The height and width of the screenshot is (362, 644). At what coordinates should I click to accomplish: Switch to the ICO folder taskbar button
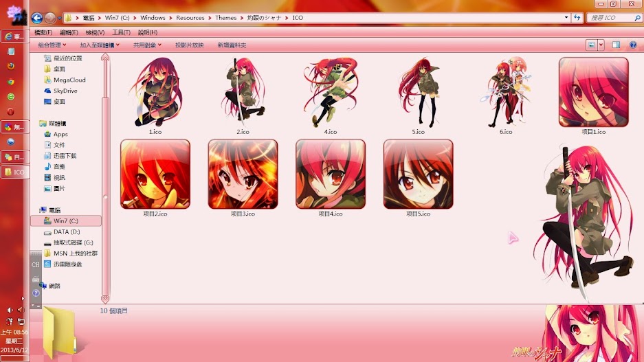15,172
